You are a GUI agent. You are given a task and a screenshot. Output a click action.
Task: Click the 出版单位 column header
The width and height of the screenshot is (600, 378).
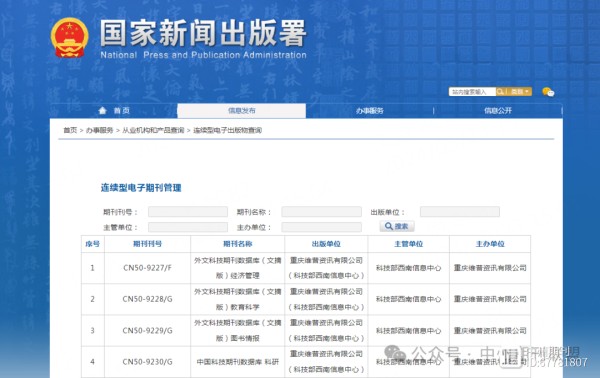326,244
